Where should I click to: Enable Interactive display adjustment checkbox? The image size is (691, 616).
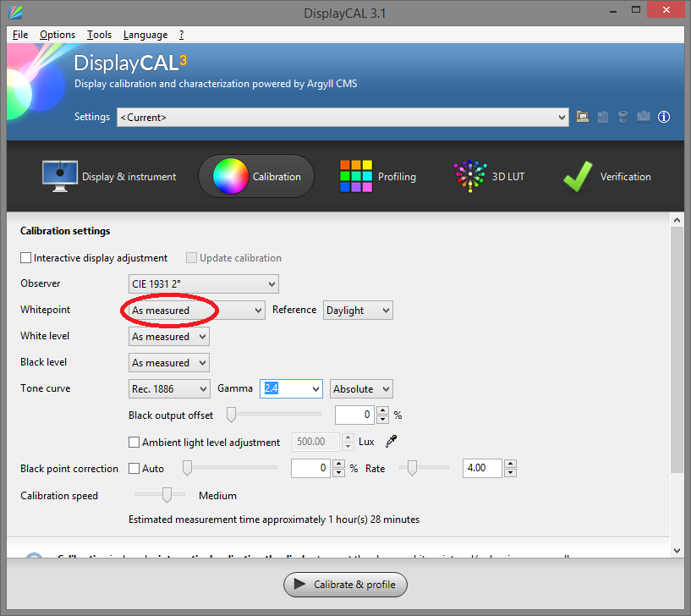(x=26, y=258)
